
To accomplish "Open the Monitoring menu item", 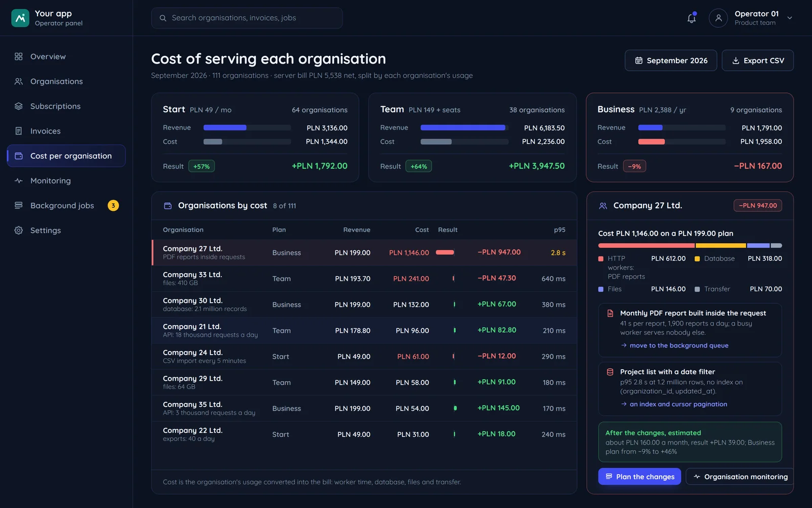I will [x=66, y=181].
